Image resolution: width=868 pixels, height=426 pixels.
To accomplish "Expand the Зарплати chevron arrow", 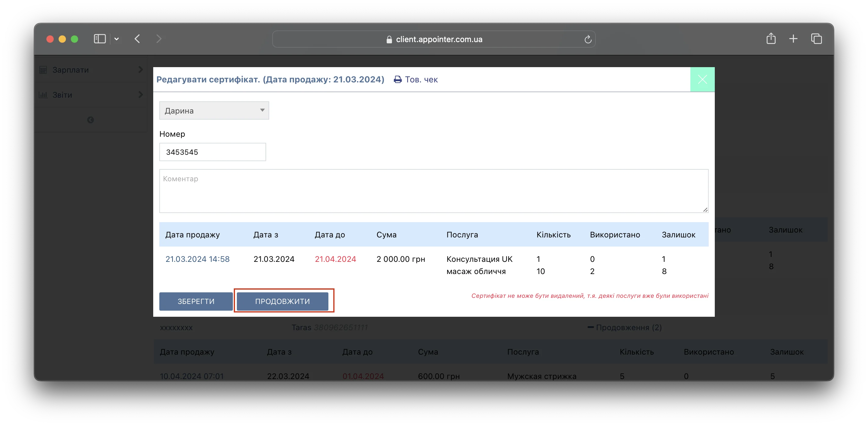I will pos(140,70).
